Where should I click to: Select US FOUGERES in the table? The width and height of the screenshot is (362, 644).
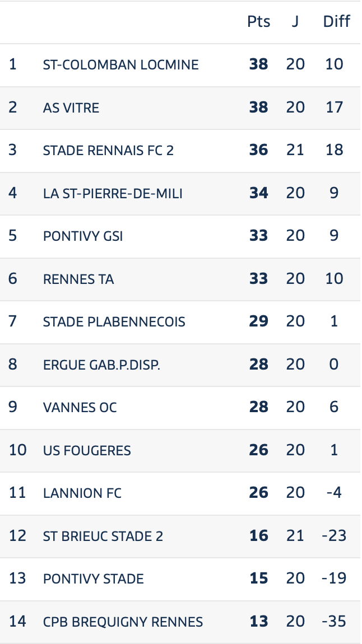pos(87,451)
